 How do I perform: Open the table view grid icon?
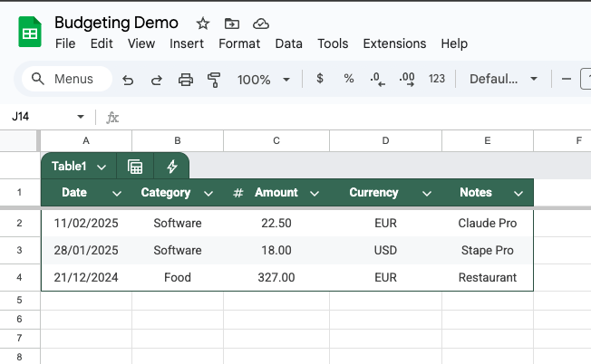pos(135,167)
